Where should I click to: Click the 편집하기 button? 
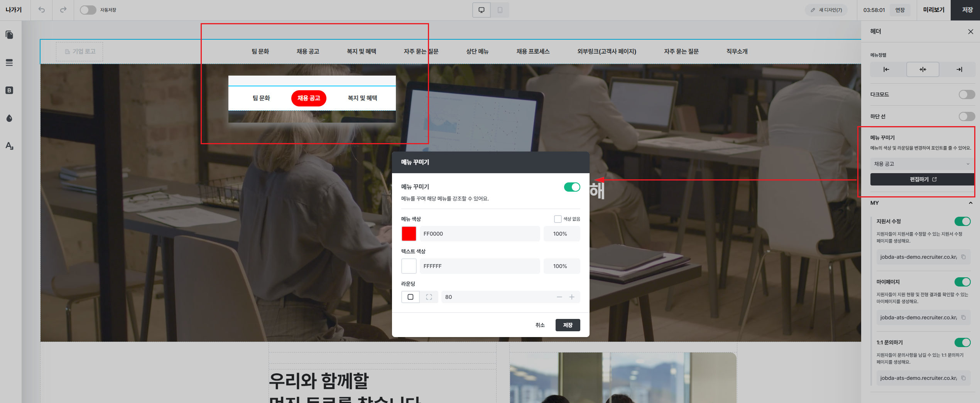point(923,179)
